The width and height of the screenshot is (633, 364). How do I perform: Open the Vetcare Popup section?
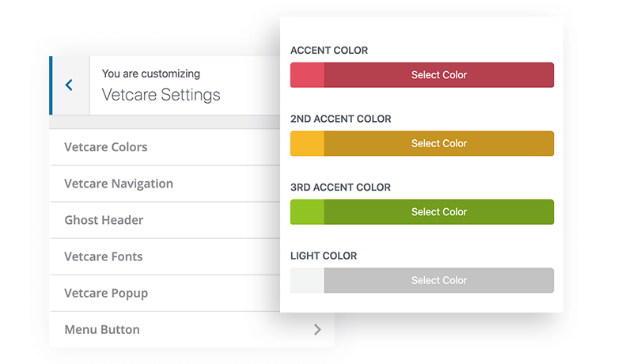165,293
